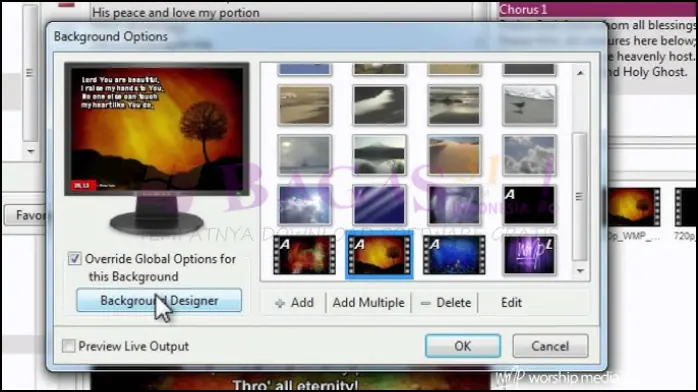Viewport: 698px width, 392px height.
Task: Pick the purple WMP logo background
Action: 529,255
